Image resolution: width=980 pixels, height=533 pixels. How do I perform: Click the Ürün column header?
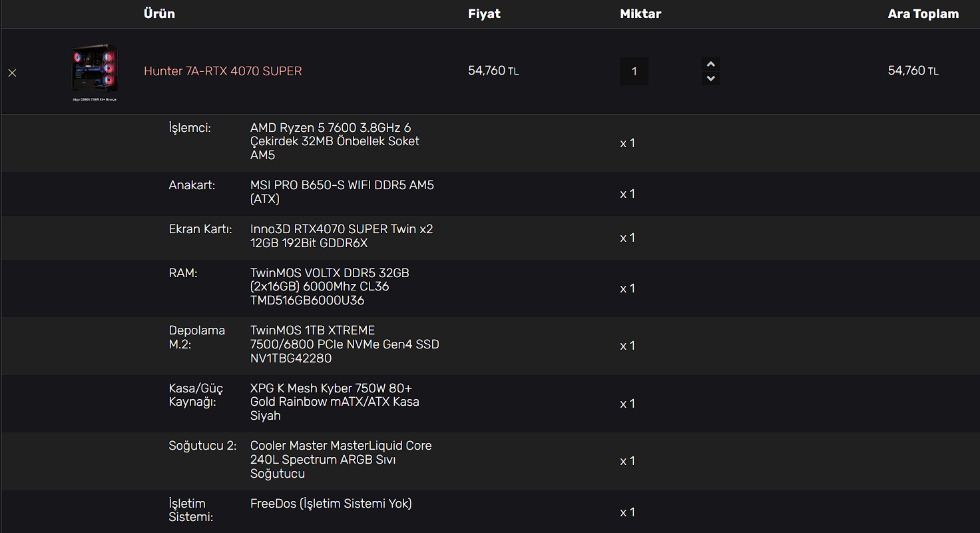159,13
